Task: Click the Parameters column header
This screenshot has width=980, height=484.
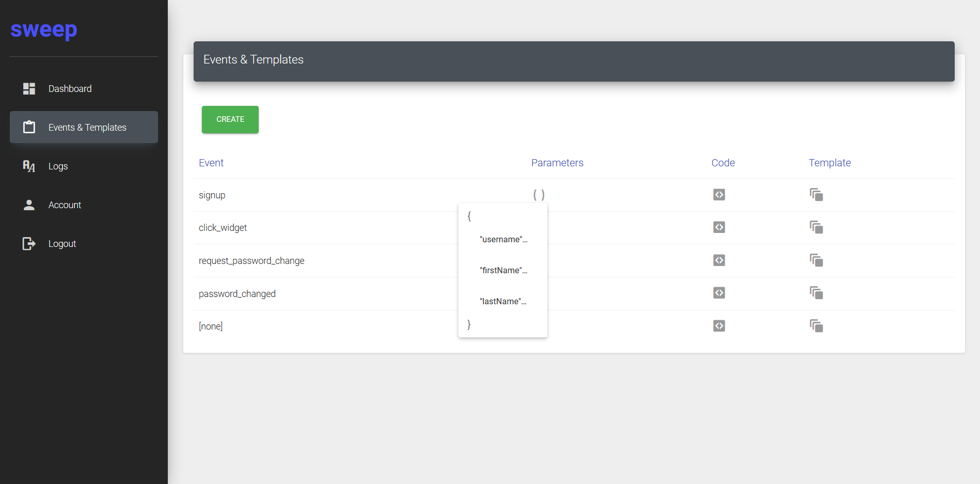Action: coord(557,163)
